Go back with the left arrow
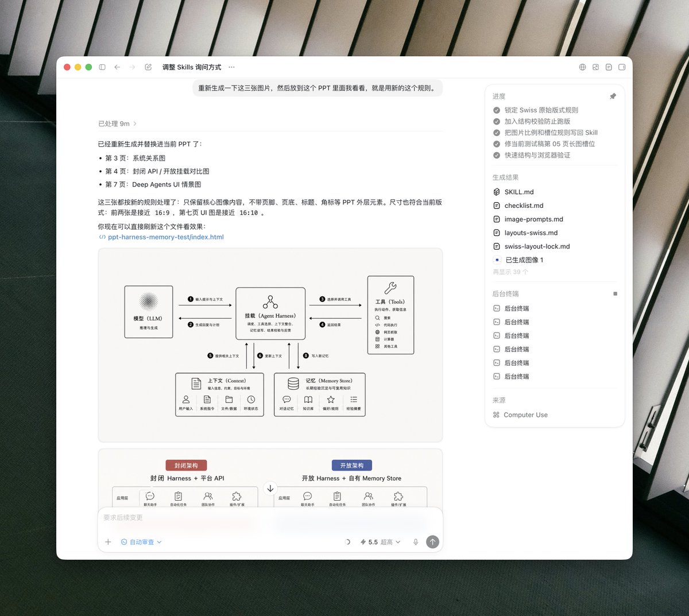This screenshot has width=689, height=616. coord(117,67)
